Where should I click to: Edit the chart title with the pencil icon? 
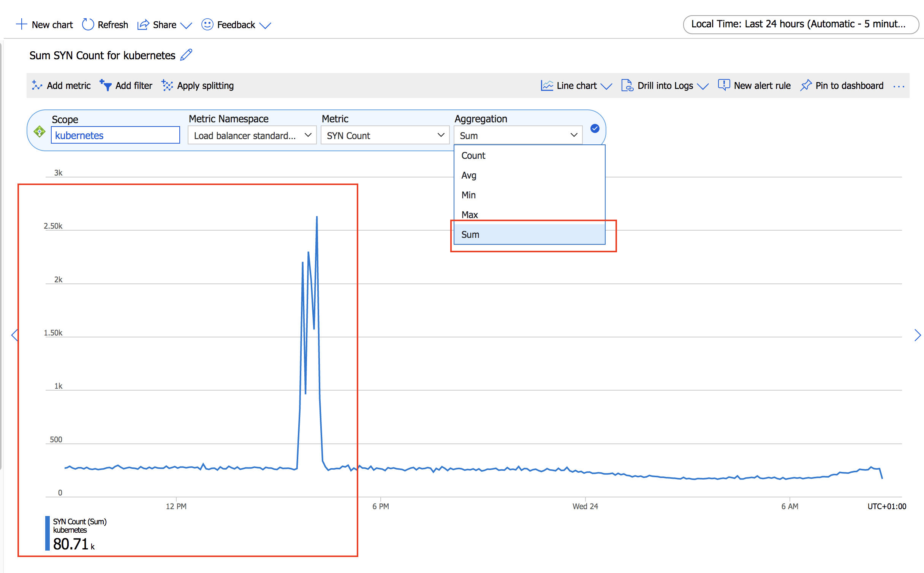tap(186, 55)
